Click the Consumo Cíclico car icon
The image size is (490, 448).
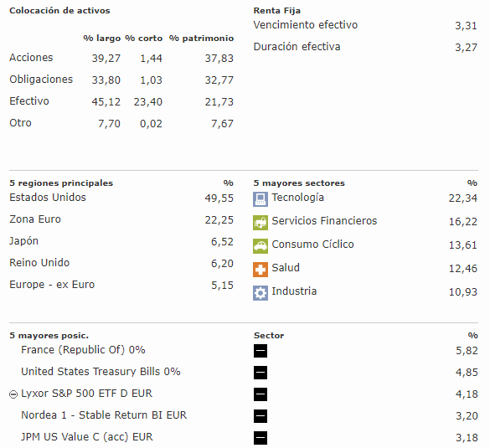pos(260,246)
